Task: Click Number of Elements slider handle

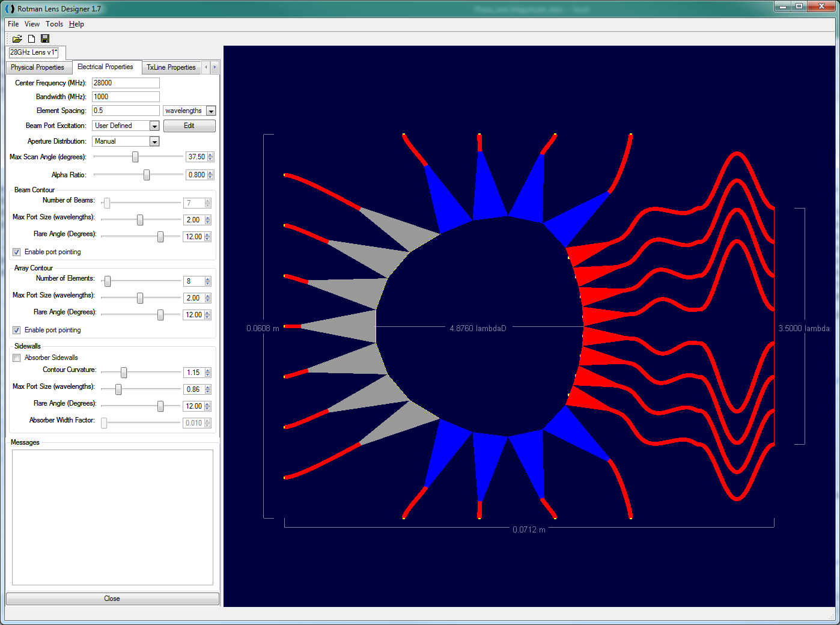Action: [x=108, y=281]
